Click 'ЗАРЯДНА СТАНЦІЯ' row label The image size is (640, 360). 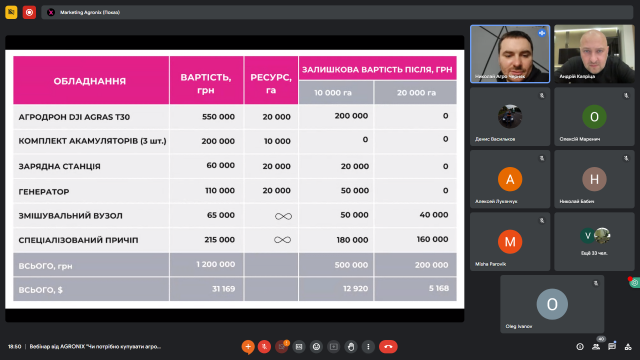(59, 167)
